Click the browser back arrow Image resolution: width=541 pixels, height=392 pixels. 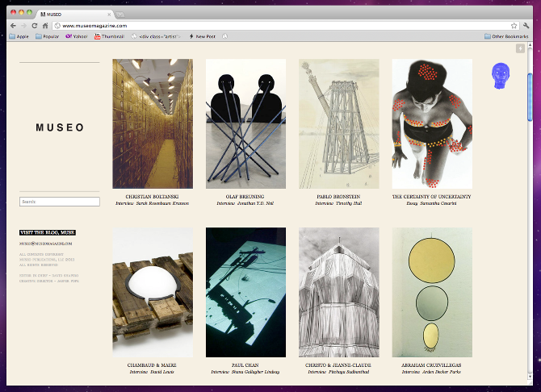[x=13, y=26]
